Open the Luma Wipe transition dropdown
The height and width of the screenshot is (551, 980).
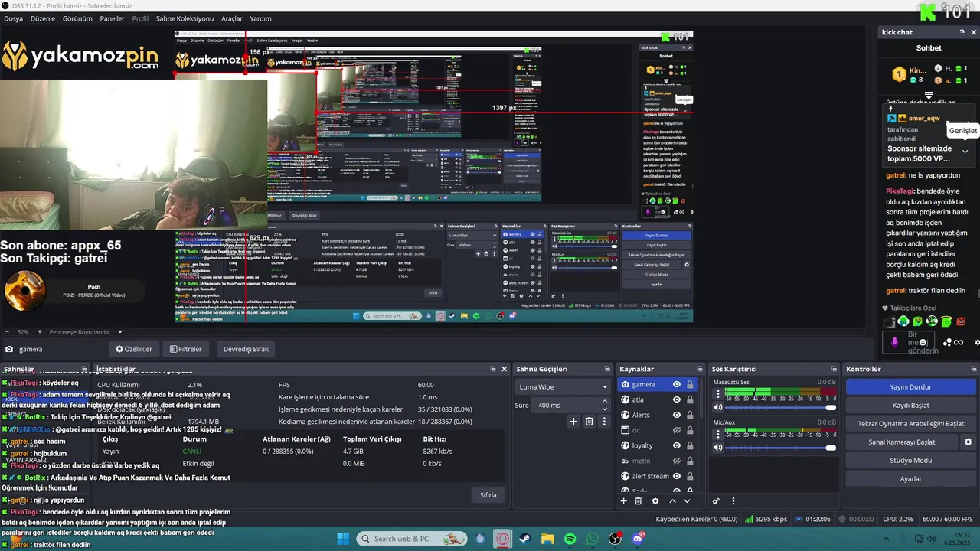click(562, 386)
